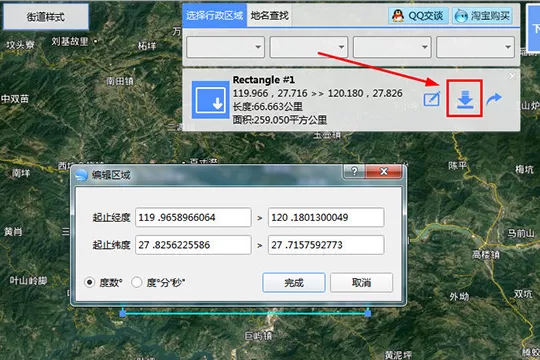540x360 pixels.
Task: Click the 中双苗 map label
Action: (x=15, y=99)
